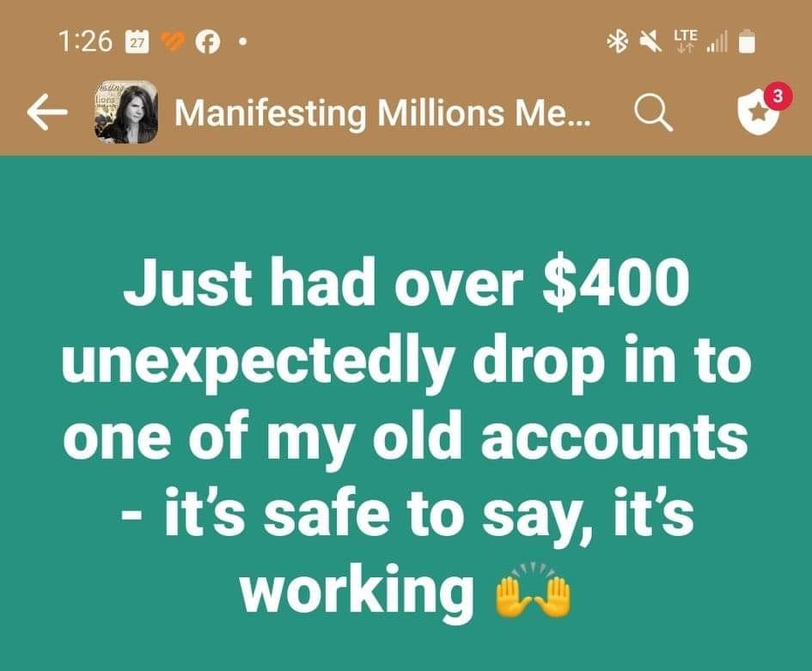This screenshot has width=812, height=671.
Task: Tap the orange heart notification icon
Action: click(x=173, y=42)
